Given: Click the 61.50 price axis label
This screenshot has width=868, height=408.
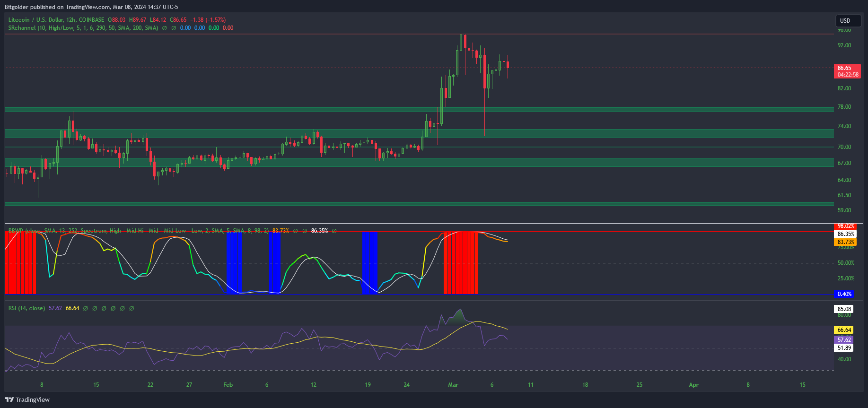Looking at the screenshot, I should [x=844, y=195].
